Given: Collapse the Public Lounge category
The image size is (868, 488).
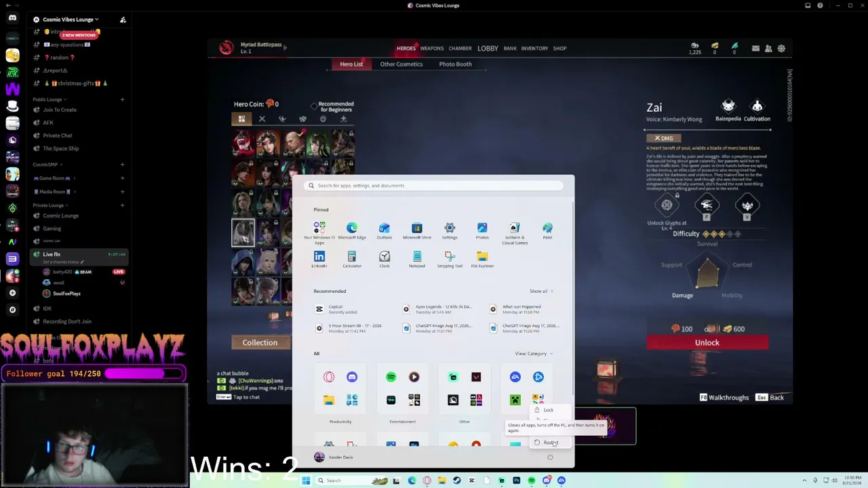Looking at the screenshot, I should pyautogui.click(x=50, y=100).
